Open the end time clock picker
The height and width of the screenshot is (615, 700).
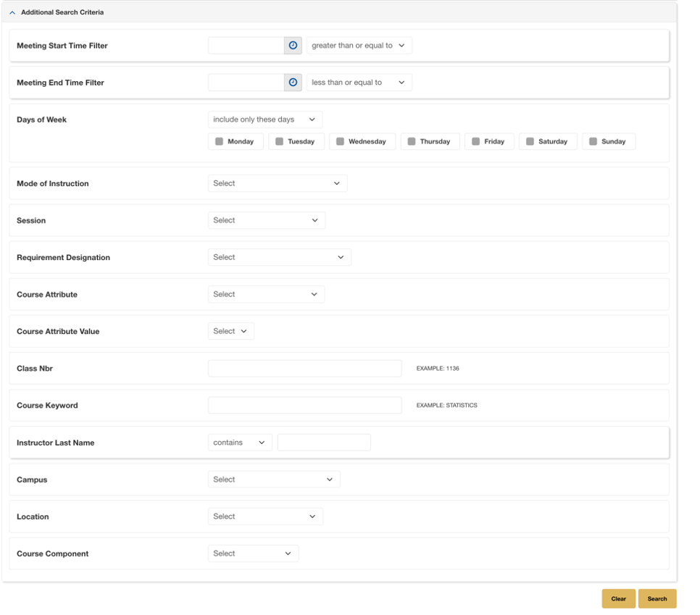[293, 82]
